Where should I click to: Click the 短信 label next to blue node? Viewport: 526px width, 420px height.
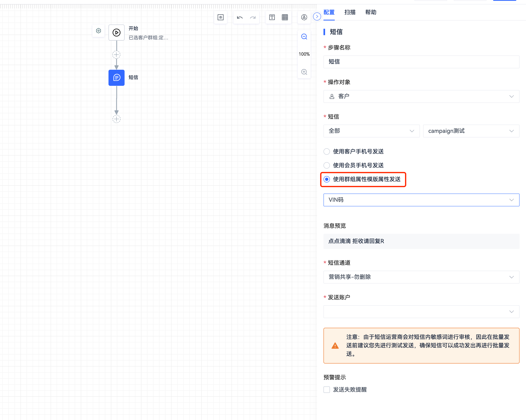point(133,78)
